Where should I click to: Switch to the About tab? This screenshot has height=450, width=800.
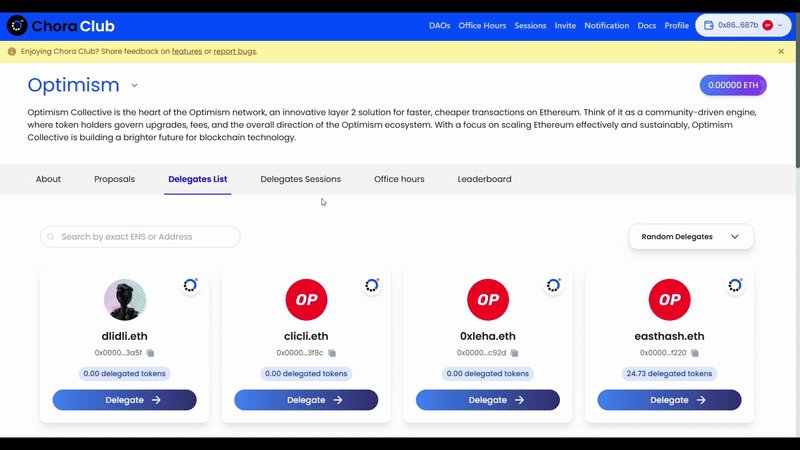pyautogui.click(x=48, y=179)
